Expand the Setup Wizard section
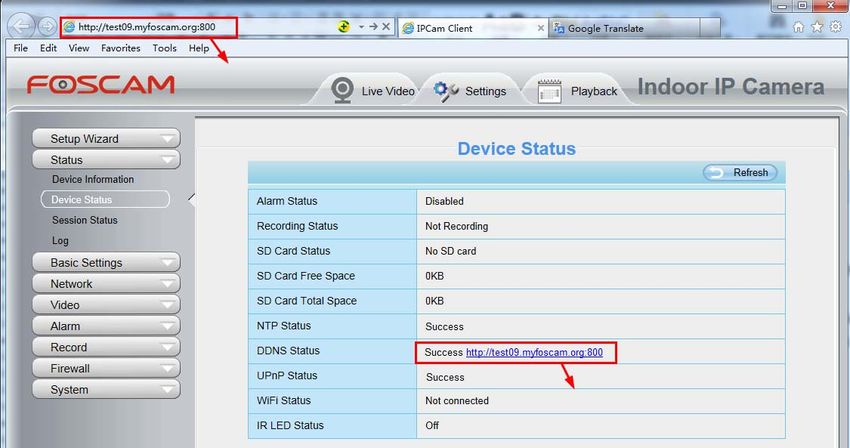Viewport: 850px width, 448px height. [x=106, y=139]
